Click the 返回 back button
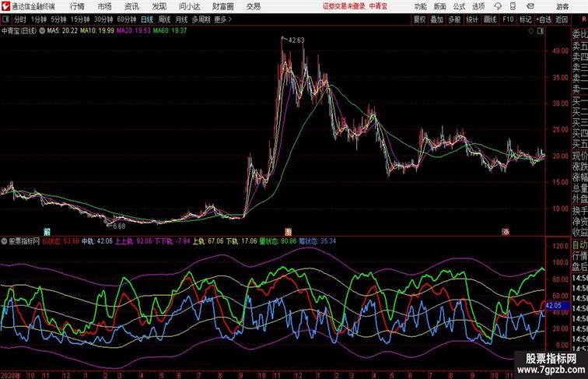The image size is (588, 379). tap(562, 19)
